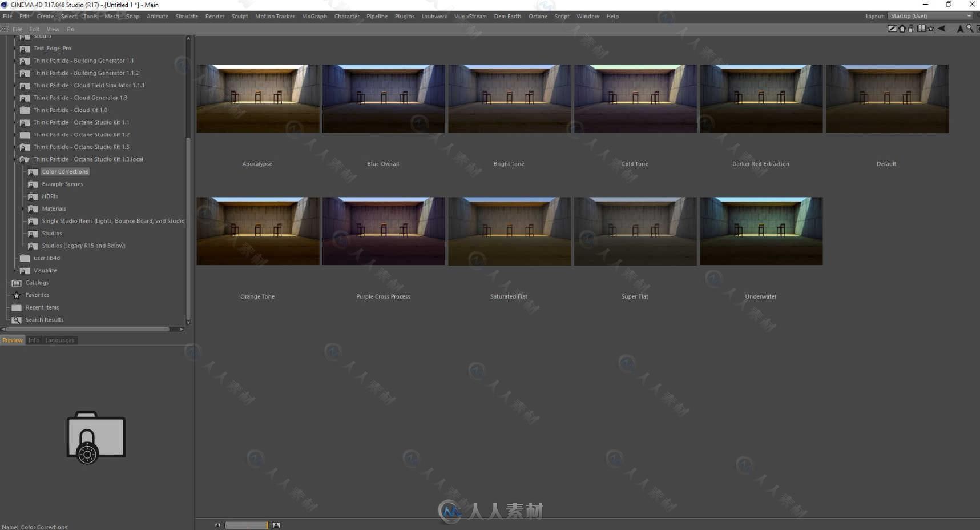Viewport: 980px width, 530px height.
Task: Click the up arrow navigation icon
Action: pos(960,29)
